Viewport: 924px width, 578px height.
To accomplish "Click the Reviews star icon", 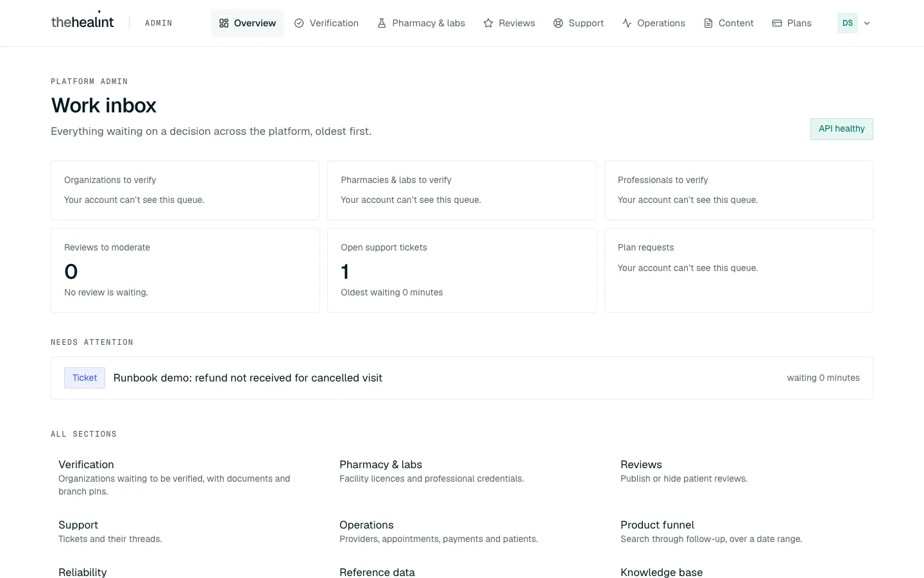I will click(x=488, y=23).
